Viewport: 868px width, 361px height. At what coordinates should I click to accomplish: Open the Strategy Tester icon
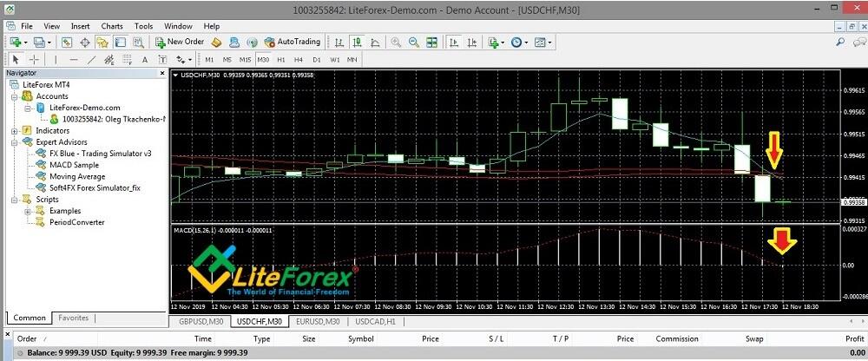pyautogui.click(x=138, y=42)
